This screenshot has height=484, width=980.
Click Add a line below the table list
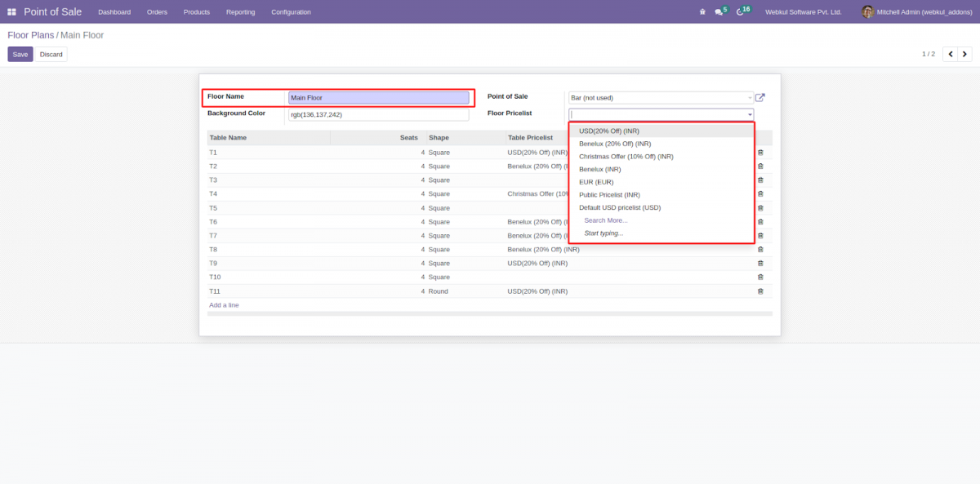coord(224,304)
